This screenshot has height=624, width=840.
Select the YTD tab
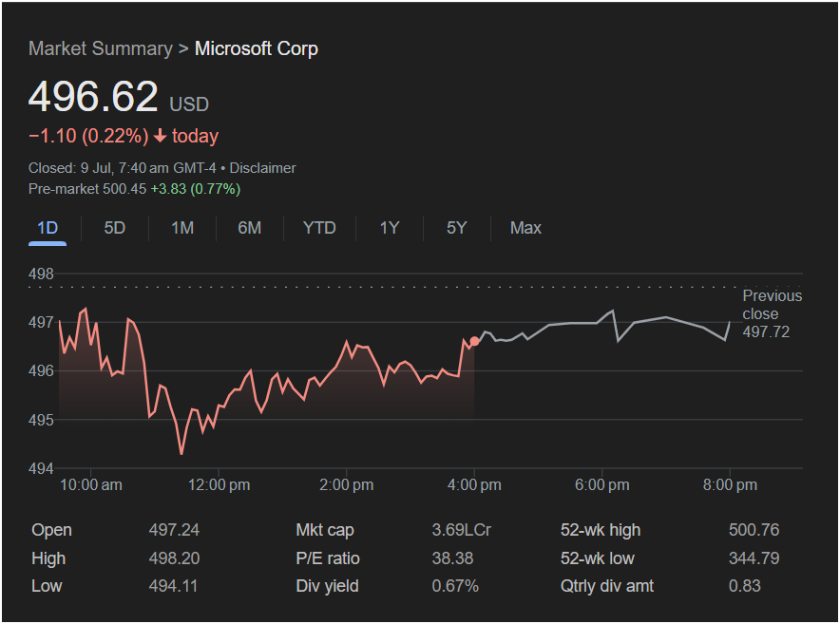pos(319,228)
